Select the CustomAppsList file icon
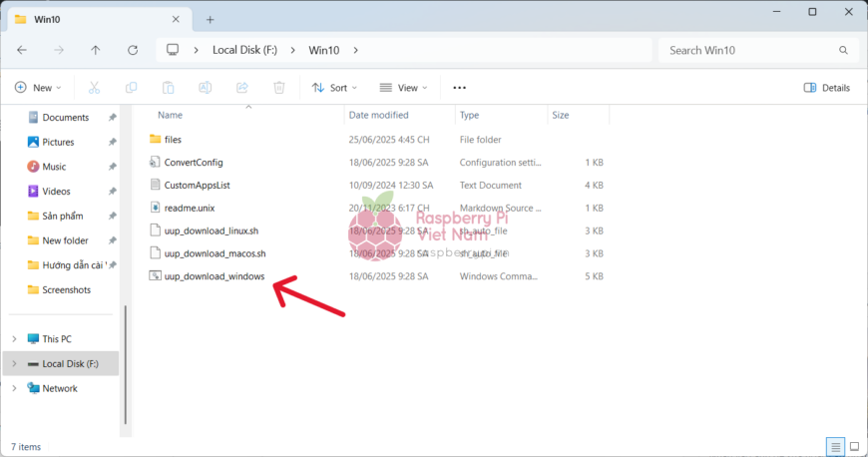This screenshot has height=457, width=868. coord(155,185)
